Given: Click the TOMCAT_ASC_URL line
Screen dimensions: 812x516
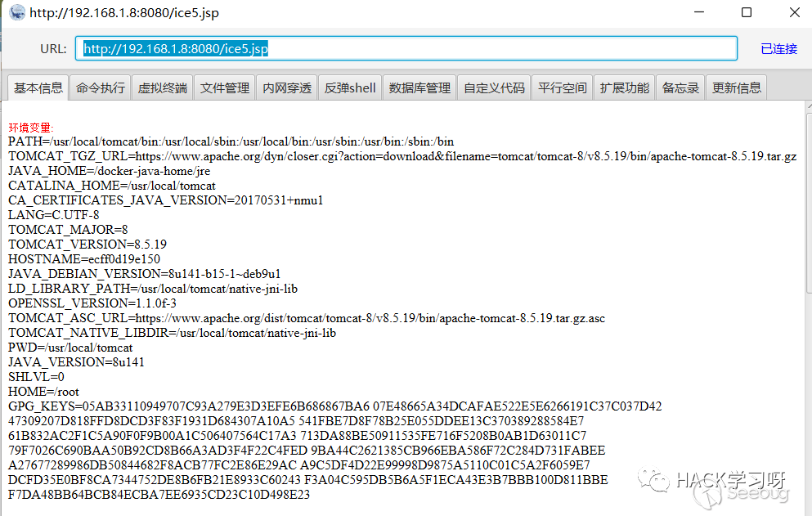Looking at the screenshot, I should (x=307, y=318).
